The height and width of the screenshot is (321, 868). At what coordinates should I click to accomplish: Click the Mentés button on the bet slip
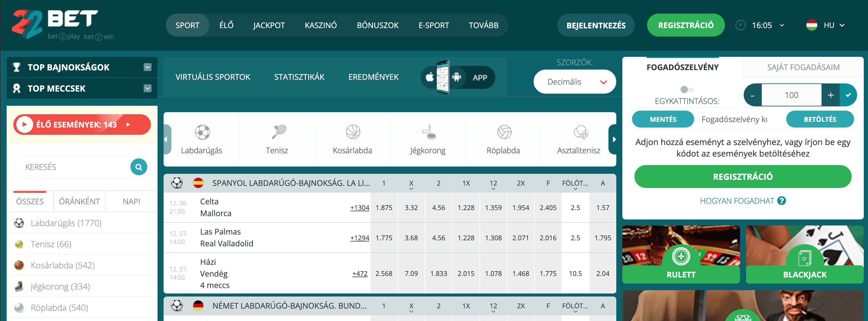tap(663, 119)
